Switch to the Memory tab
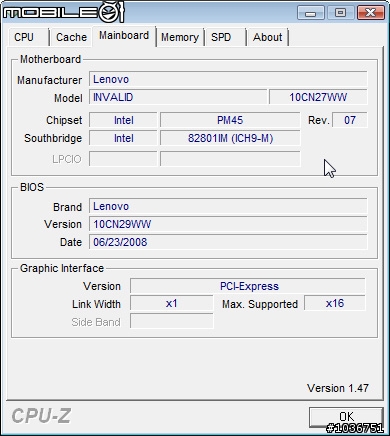Viewport: 390px width, 436px height. point(180,37)
